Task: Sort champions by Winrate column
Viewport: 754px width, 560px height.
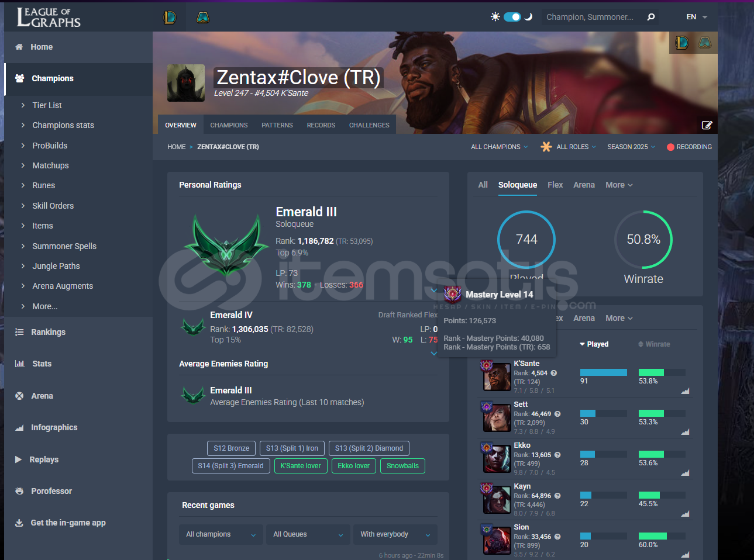Action: (654, 344)
